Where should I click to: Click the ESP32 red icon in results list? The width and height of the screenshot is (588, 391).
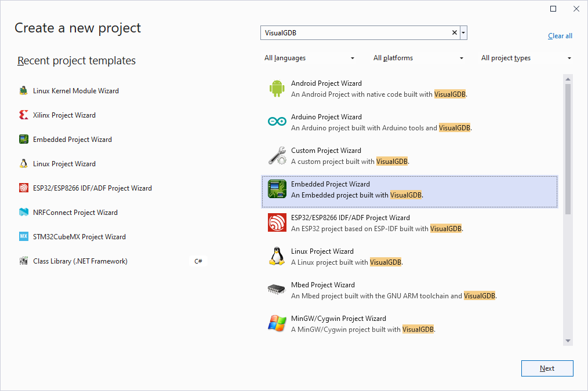pos(277,223)
